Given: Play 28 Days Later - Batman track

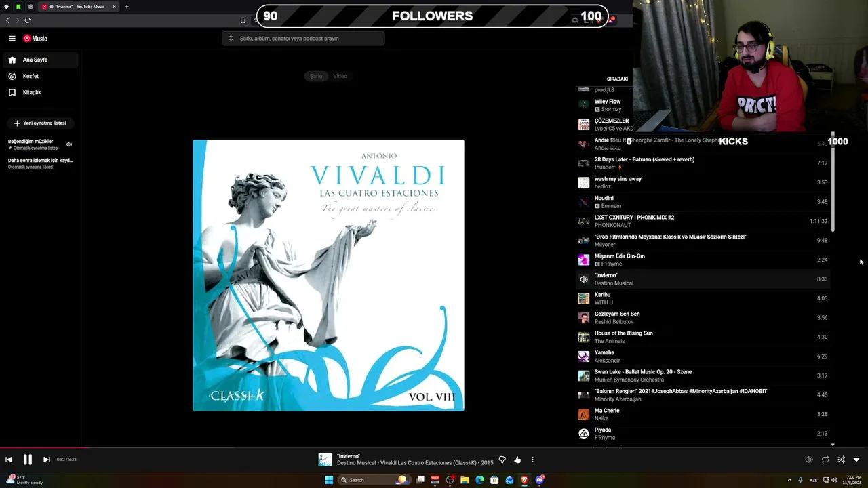Looking at the screenshot, I should coord(703,163).
